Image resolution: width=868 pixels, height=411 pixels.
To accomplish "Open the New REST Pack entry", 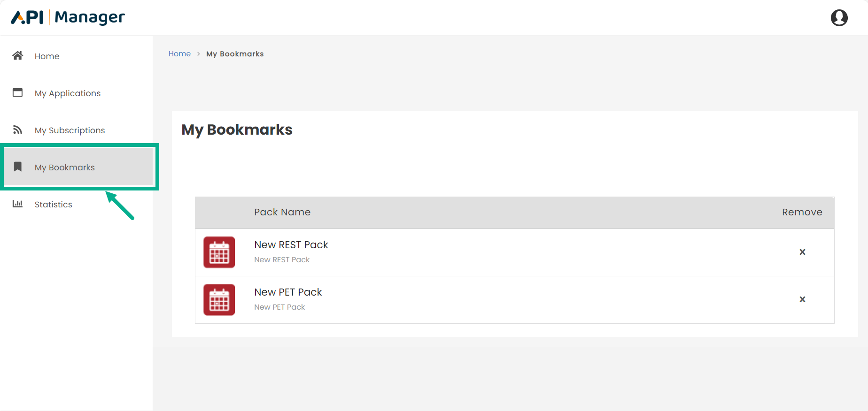I will [291, 244].
